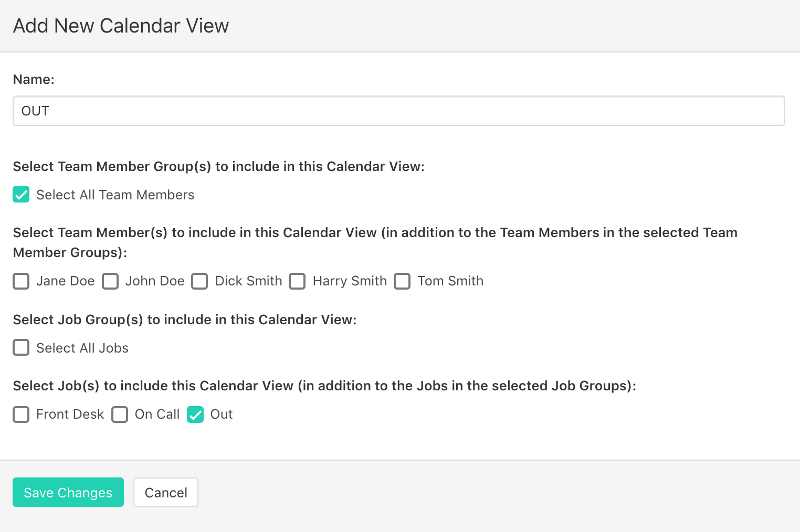The width and height of the screenshot is (800, 532).
Task: Select the Harry Smith checkbox
Action: pyautogui.click(x=297, y=281)
